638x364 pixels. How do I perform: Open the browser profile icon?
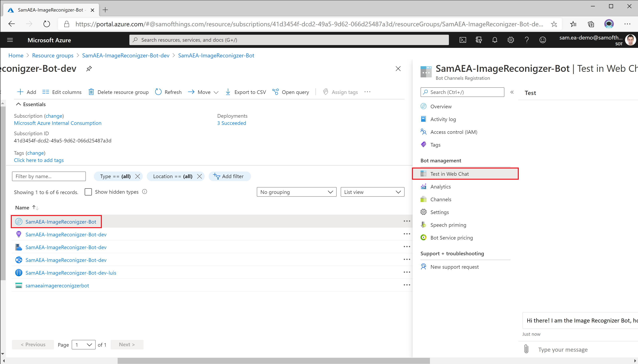[x=609, y=24]
